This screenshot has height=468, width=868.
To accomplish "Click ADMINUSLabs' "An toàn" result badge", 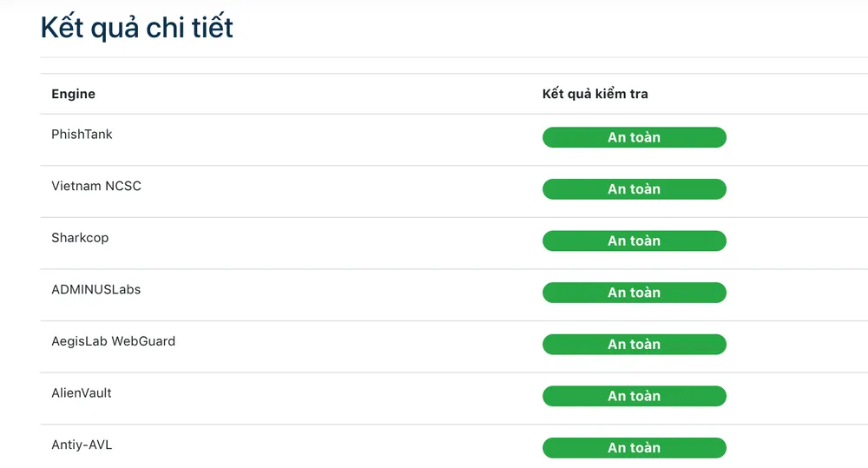I will tap(634, 293).
